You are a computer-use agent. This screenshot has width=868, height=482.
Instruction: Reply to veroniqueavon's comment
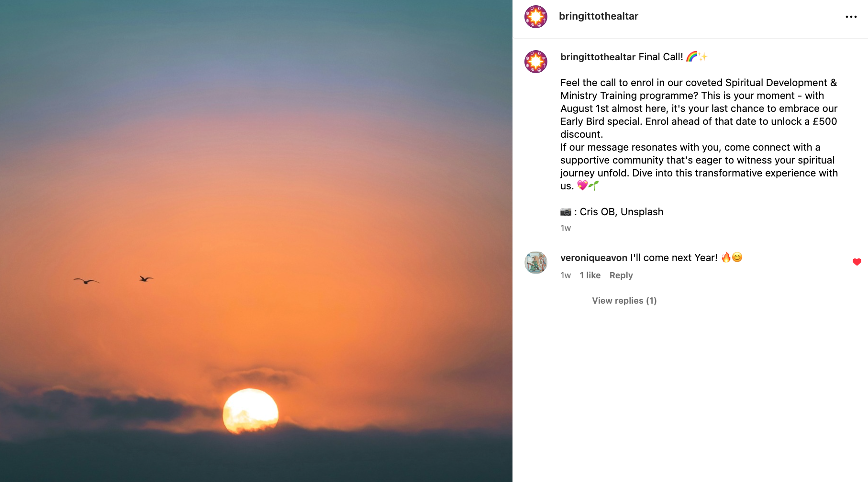click(621, 275)
